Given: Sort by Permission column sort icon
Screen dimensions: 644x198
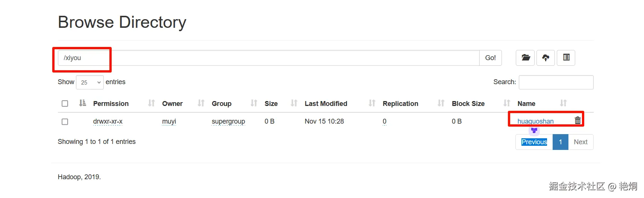Looking at the screenshot, I should [x=151, y=103].
